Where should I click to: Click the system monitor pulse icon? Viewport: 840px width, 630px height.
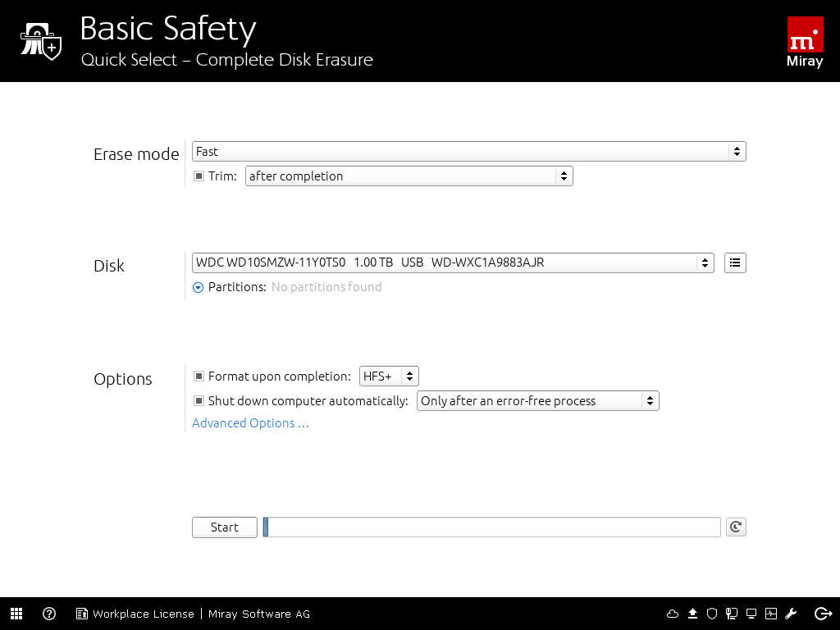pos(771,614)
